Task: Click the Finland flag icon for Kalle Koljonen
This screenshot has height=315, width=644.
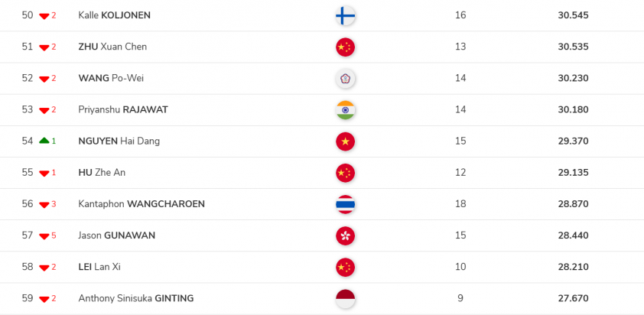Action: tap(346, 15)
